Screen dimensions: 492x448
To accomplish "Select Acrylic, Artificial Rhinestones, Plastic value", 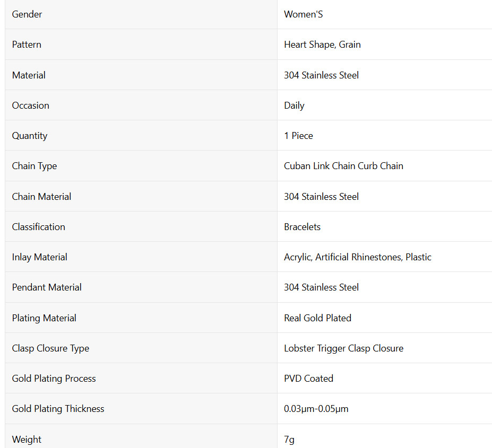I will pyautogui.click(x=358, y=257).
